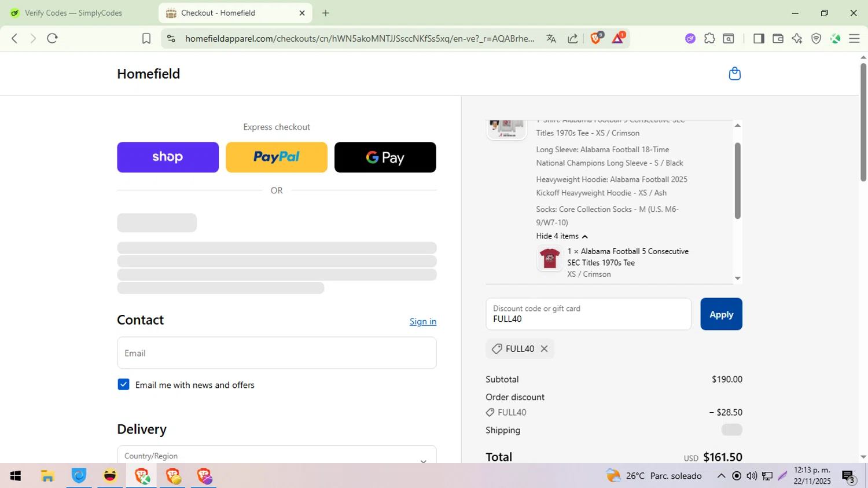Open site settings icon in address bar
868x488 pixels.
pyautogui.click(x=171, y=38)
